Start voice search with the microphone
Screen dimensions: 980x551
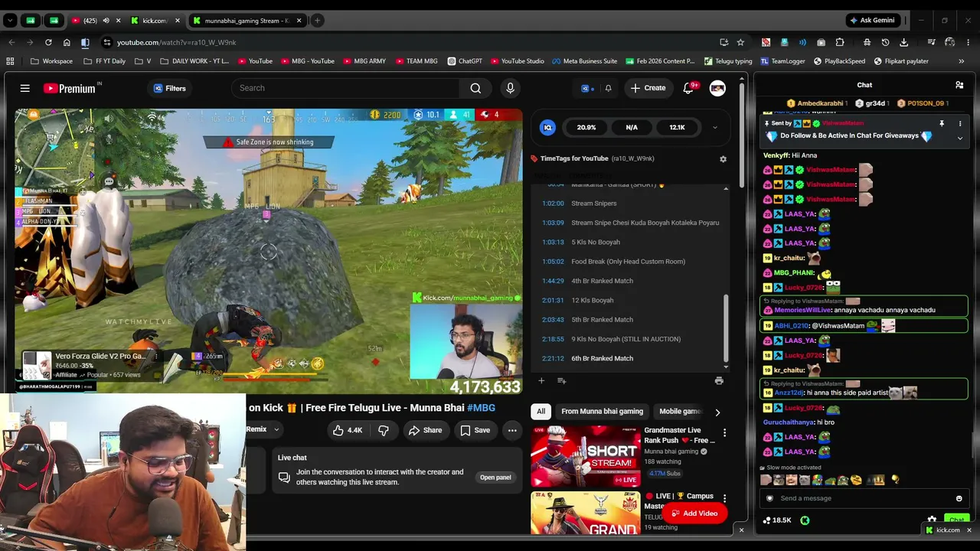click(510, 88)
